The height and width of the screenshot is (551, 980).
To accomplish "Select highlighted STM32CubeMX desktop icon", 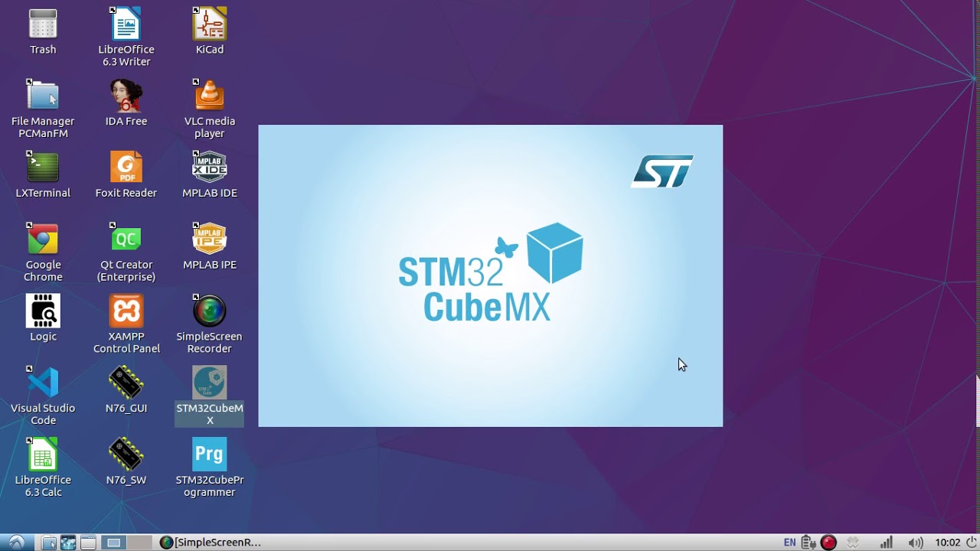I will pos(209,383).
